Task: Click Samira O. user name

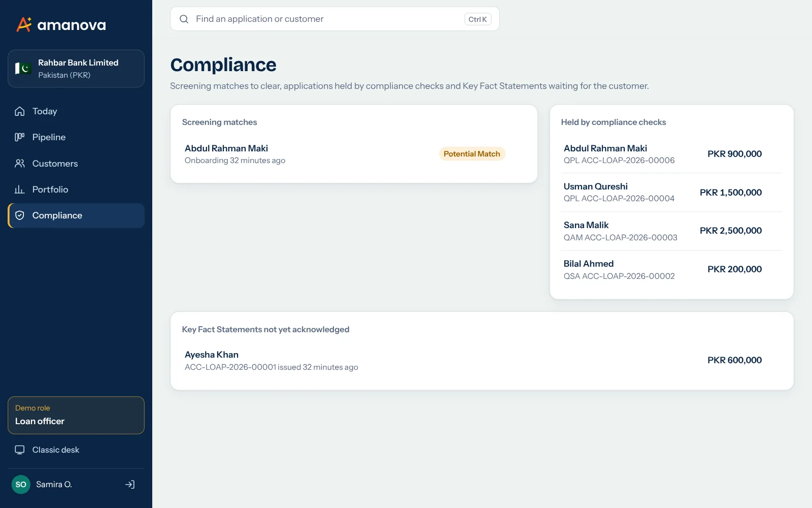Action: [x=54, y=485]
